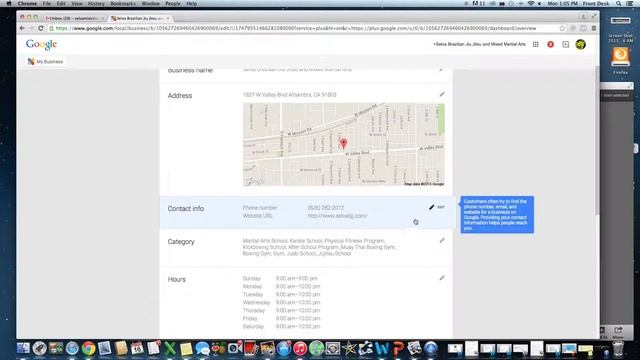Open Spotlight search in menu bar
The image size is (640, 360).
point(619,3)
